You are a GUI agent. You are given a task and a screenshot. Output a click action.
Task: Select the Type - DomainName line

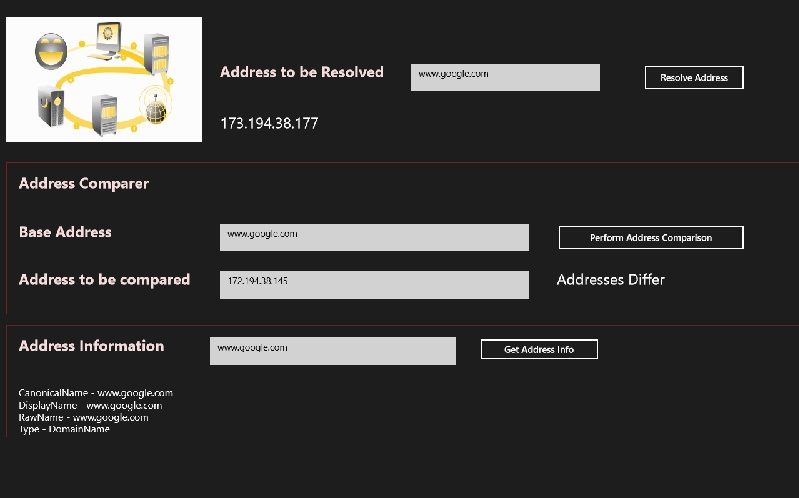tap(64, 429)
